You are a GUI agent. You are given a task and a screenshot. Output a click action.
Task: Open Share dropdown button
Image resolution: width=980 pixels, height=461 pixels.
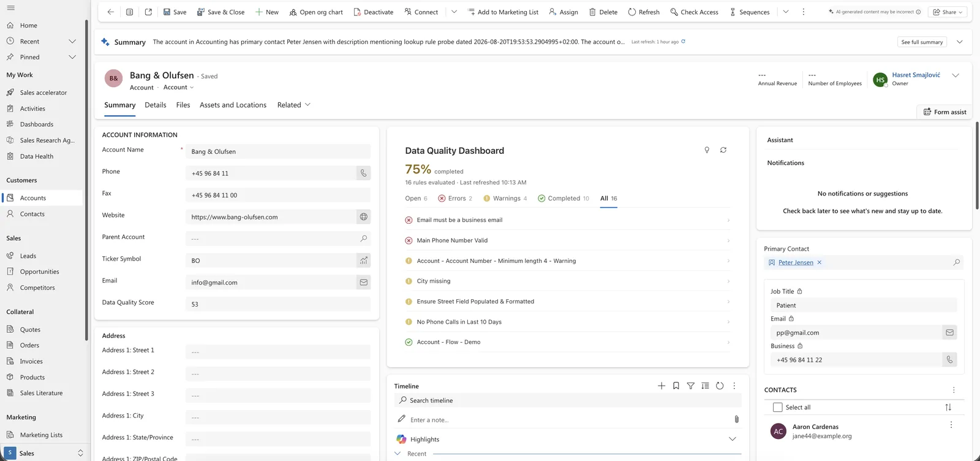(x=948, y=12)
